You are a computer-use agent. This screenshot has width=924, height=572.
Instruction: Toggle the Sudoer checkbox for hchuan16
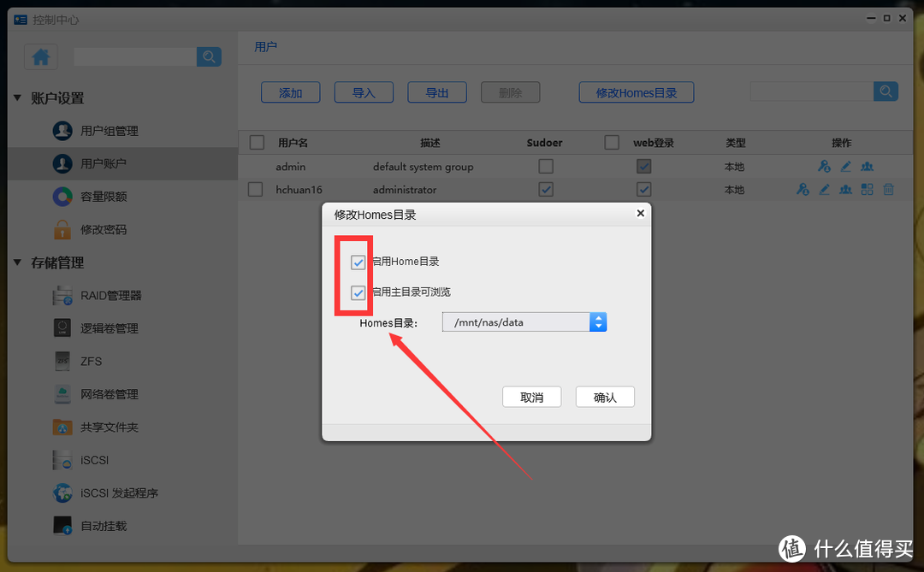[546, 189]
